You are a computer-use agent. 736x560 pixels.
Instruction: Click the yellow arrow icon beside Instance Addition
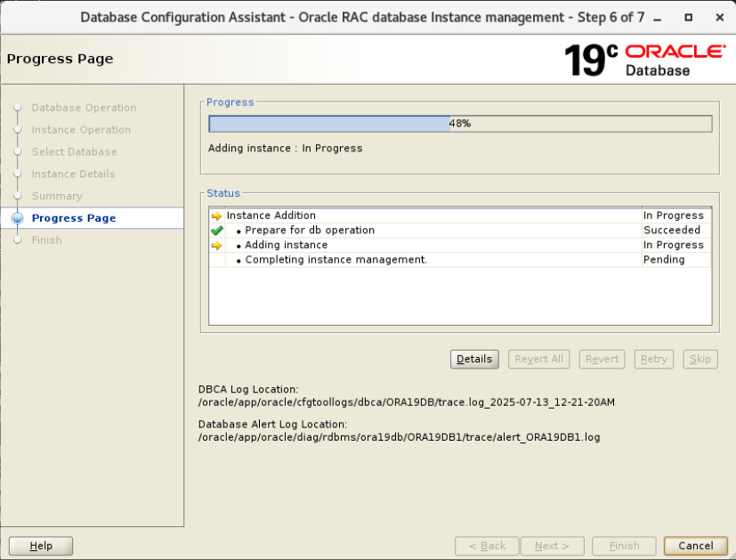[x=216, y=216]
